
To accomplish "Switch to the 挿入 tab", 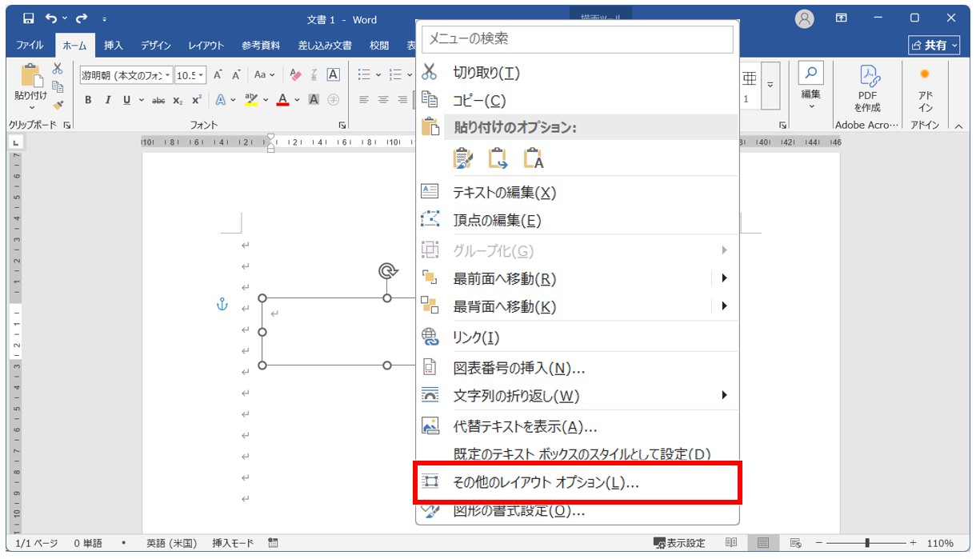I will tap(114, 46).
